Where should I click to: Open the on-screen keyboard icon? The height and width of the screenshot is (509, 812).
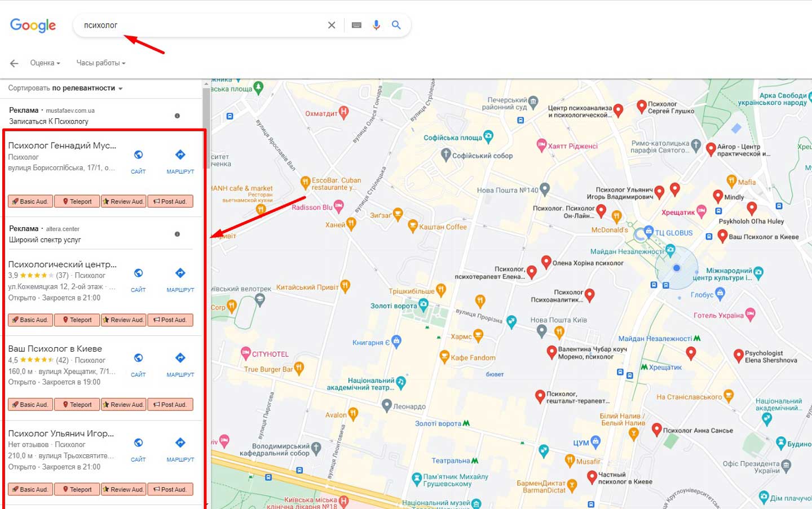pyautogui.click(x=356, y=25)
